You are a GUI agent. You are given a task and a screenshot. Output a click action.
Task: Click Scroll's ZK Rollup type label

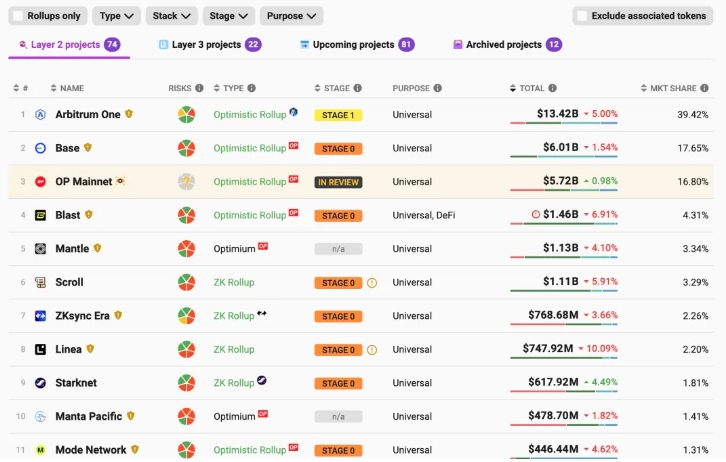(x=234, y=282)
